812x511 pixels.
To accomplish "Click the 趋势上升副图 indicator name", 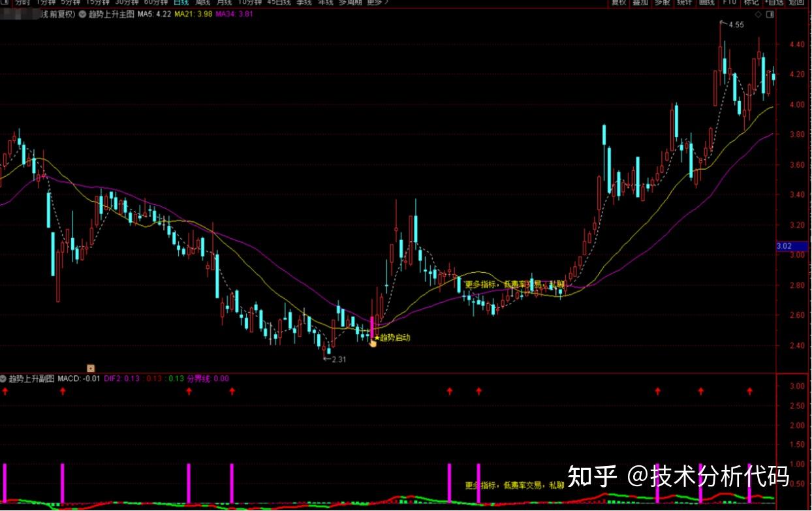I will pyautogui.click(x=32, y=379).
